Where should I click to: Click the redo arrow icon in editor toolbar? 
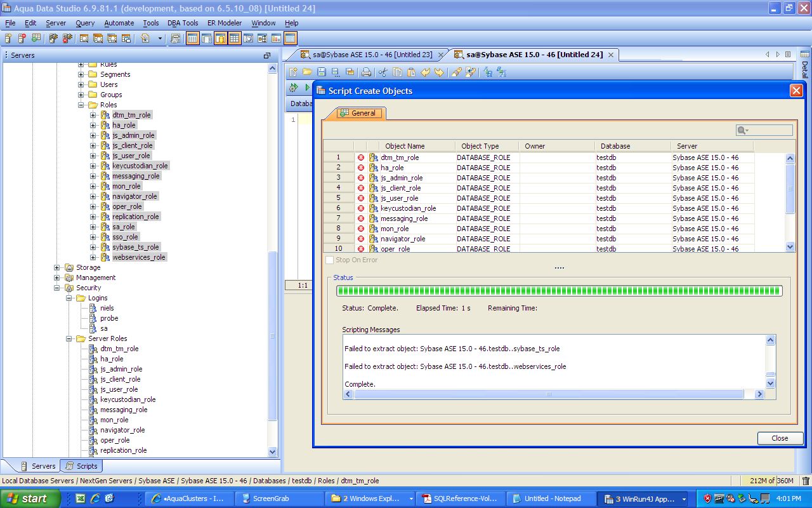439,72
